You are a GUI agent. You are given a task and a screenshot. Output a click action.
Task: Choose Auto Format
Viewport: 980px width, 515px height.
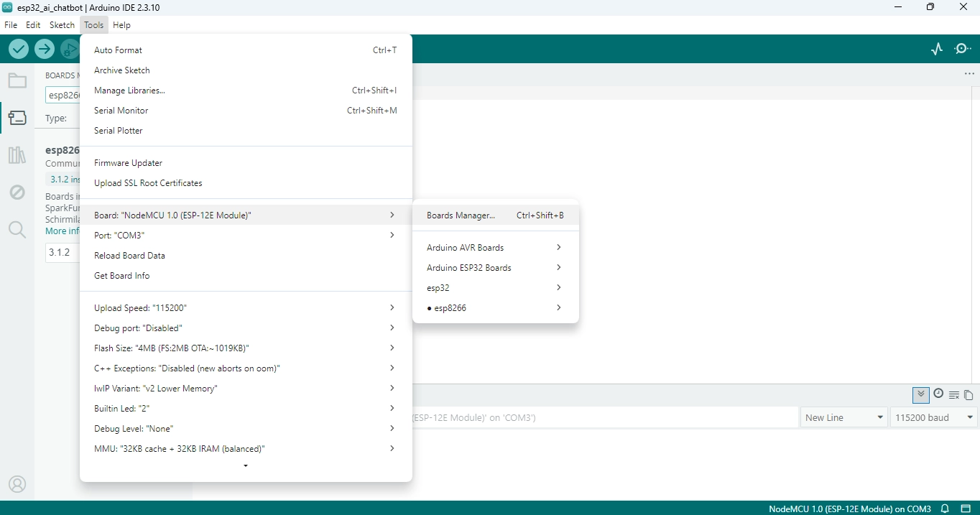246,50
